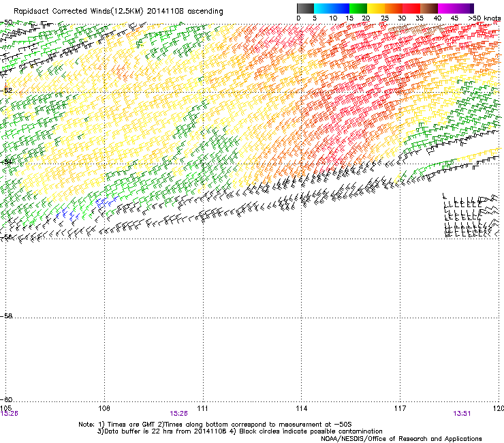Click the 13:51 pass time label
This screenshot has height=443, width=504.
tap(462, 414)
